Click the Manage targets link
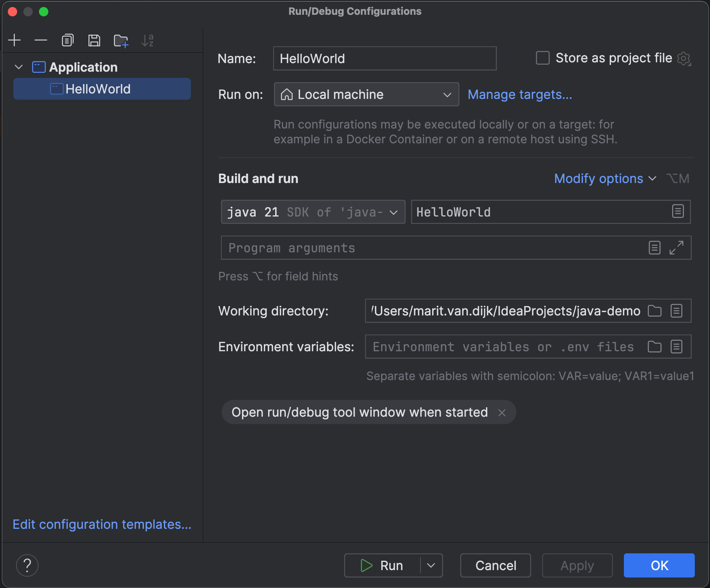The height and width of the screenshot is (588, 710). point(520,94)
